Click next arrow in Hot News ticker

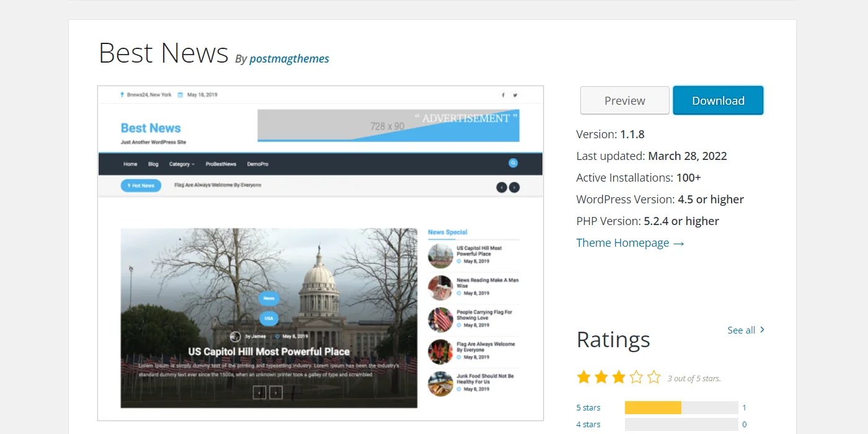click(514, 187)
